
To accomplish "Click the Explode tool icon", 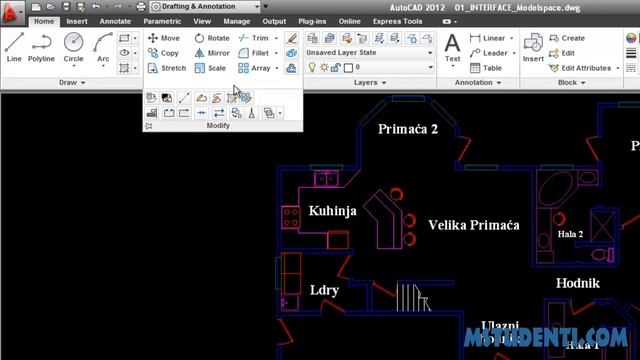I will (291, 53).
